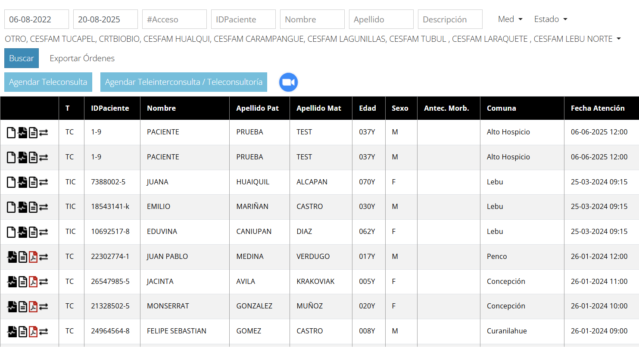The height and width of the screenshot is (364, 639).
Task: Click text document icon in EDUVINA's row
Action: pos(33,232)
